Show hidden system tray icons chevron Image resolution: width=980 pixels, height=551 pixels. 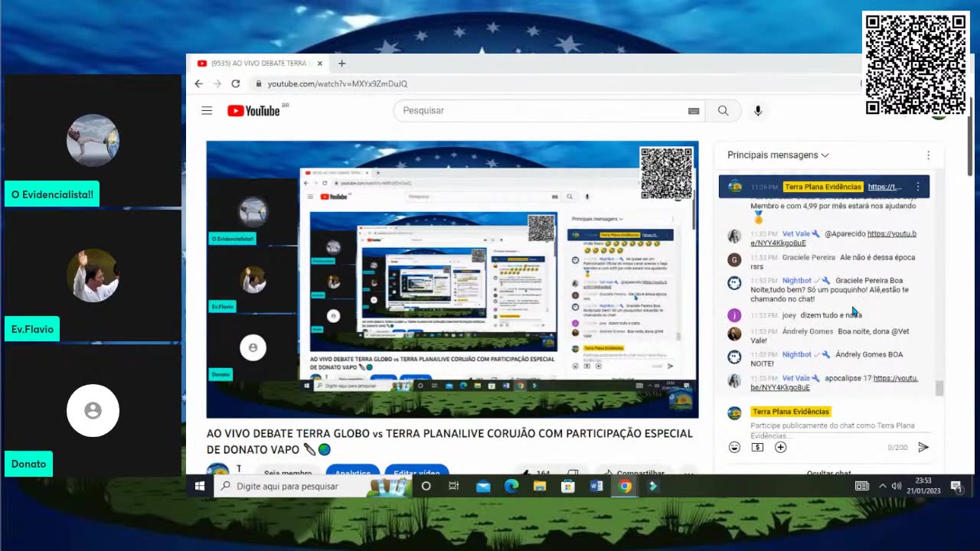882,486
